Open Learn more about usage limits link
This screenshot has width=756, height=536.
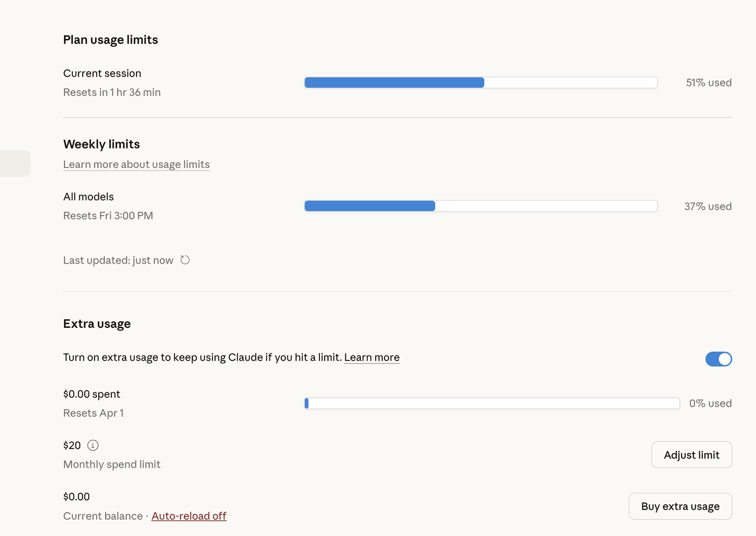pos(136,164)
